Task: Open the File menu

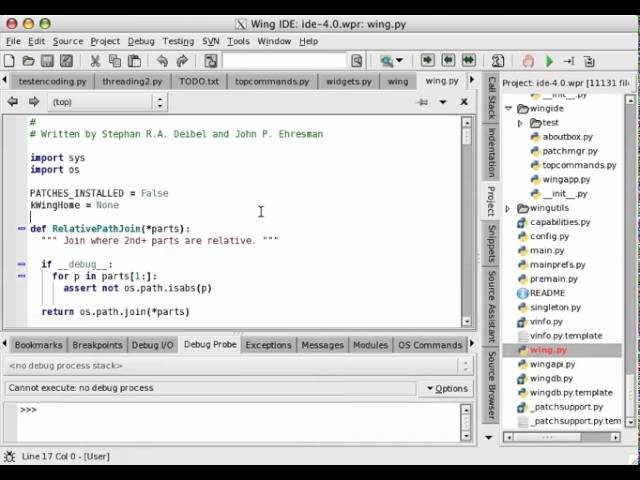Action: (13, 41)
